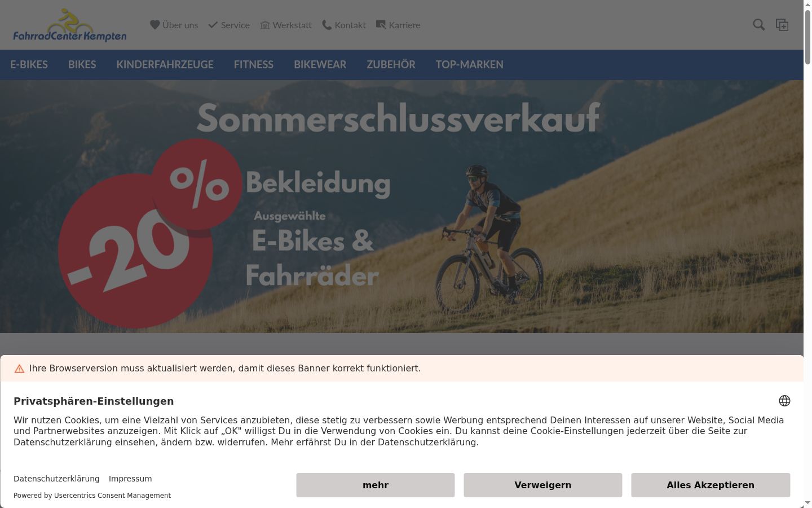Image resolution: width=812 pixels, height=508 pixels.
Task: Click the FahrradCenter Kempten logo
Action: (70, 25)
